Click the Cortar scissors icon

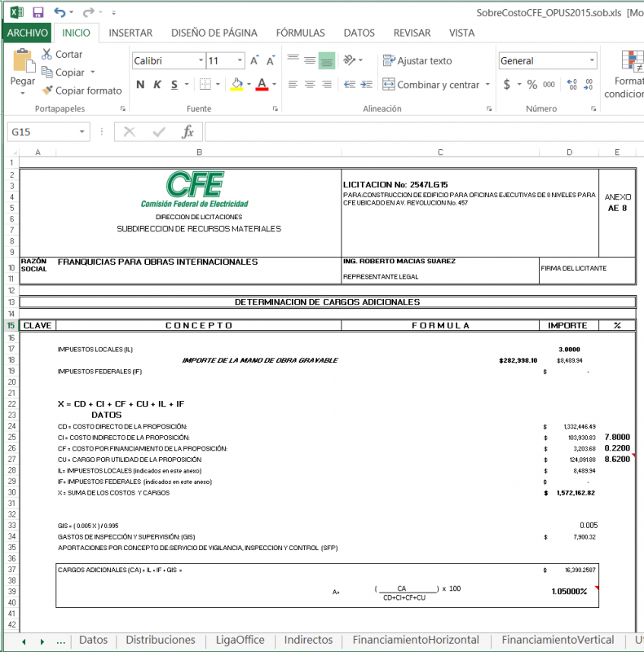pyautogui.click(x=46, y=54)
